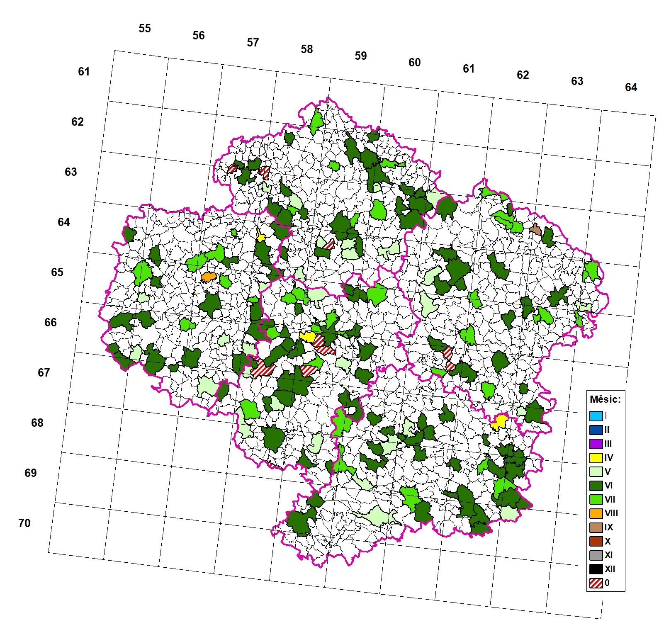Select the purple legend swatch for III

click(x=596, y=444)
